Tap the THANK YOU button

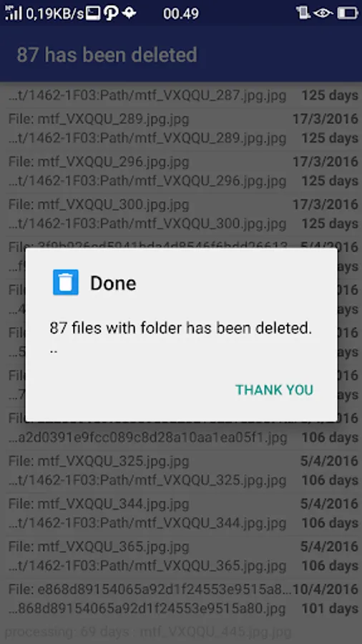[274, 390]
